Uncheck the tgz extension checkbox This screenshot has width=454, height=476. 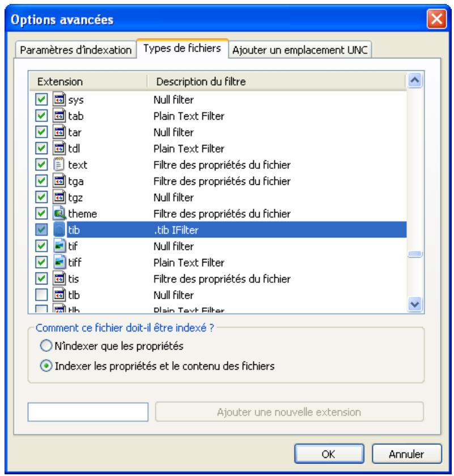pyautogui.click(x=41, y=197)
